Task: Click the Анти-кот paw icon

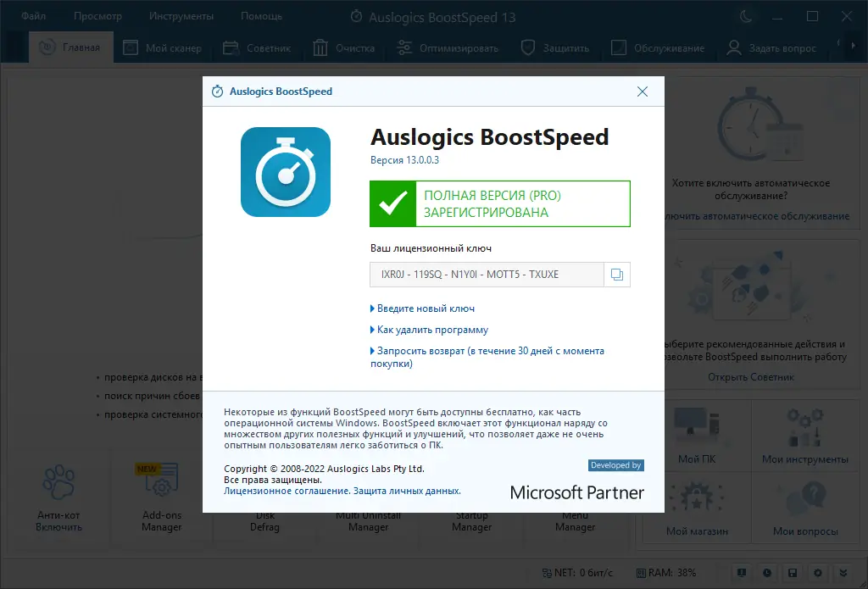Action: [x=58, y=481]
